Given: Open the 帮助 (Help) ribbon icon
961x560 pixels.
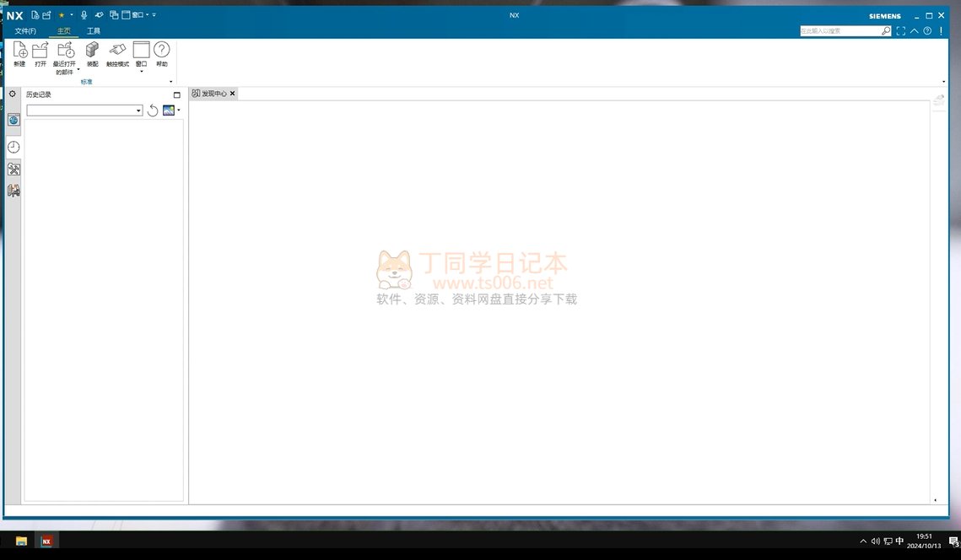Looking at the screenshot, I should pyautogui.click(x=161, y=51).
